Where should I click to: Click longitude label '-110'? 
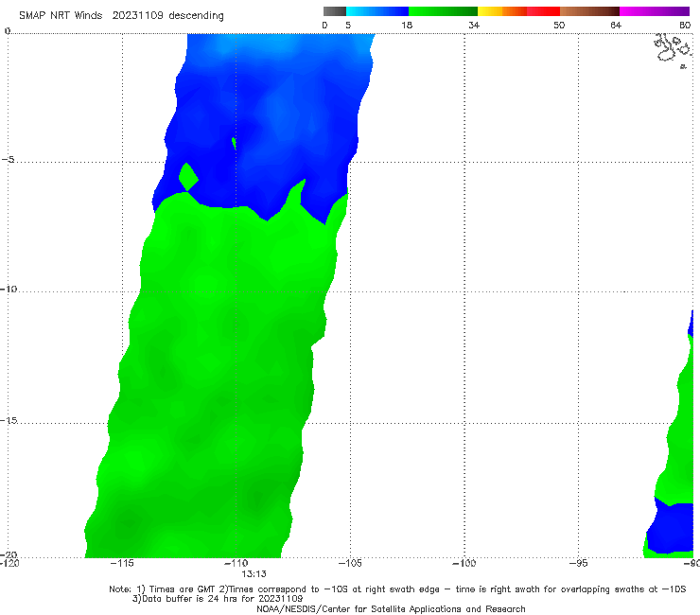(236, 563)
